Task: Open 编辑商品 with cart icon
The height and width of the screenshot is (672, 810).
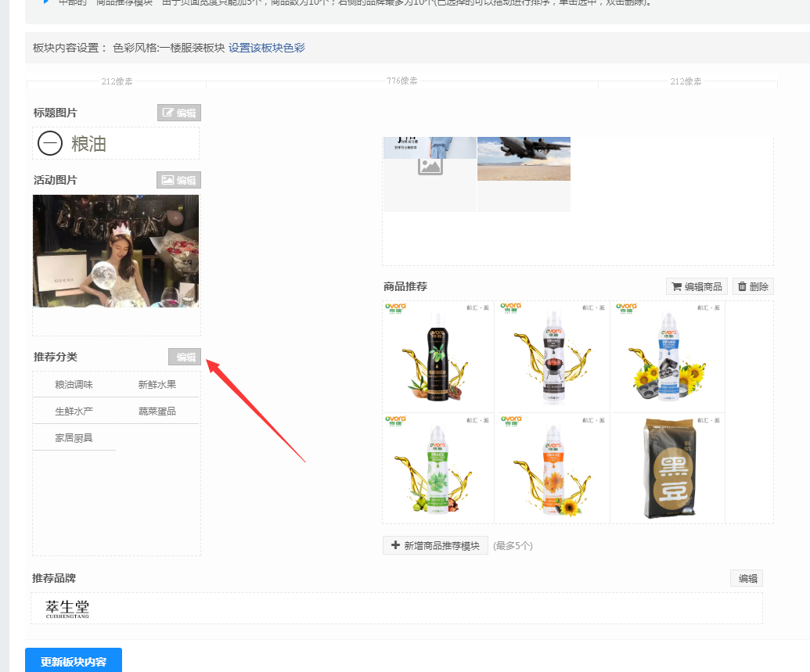Action: (696, 286)
